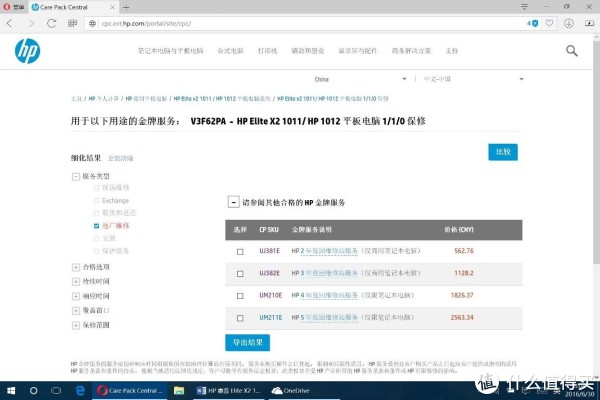The height and width of the screenshot is (400, 600).
Task: Switch to OneDrive window on taskbar
Action: tap(304, 390)
